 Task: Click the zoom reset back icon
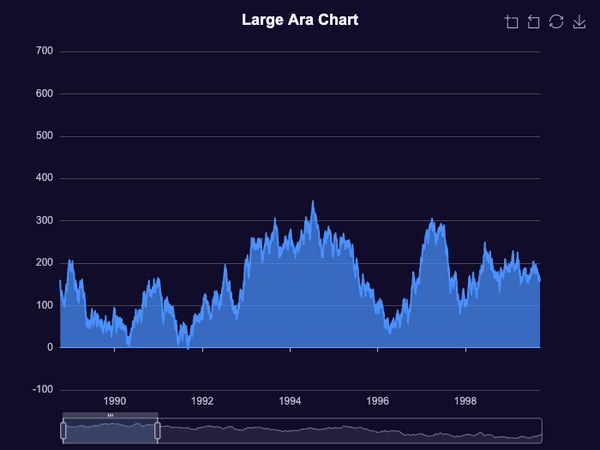pos(534,22)
